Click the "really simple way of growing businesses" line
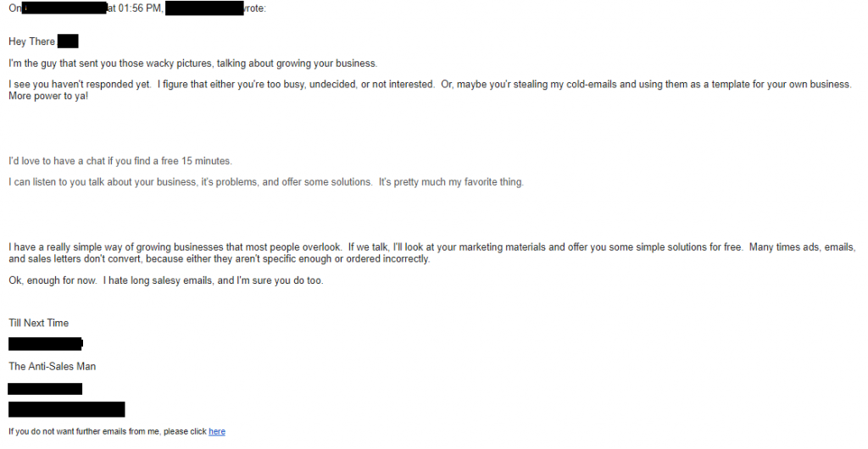This screenshot has width=868, height=449. (x=431, y=247)
